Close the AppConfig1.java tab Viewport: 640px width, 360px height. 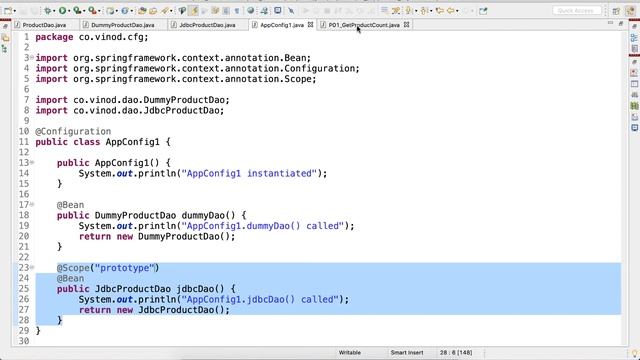[x=311, y=24]
